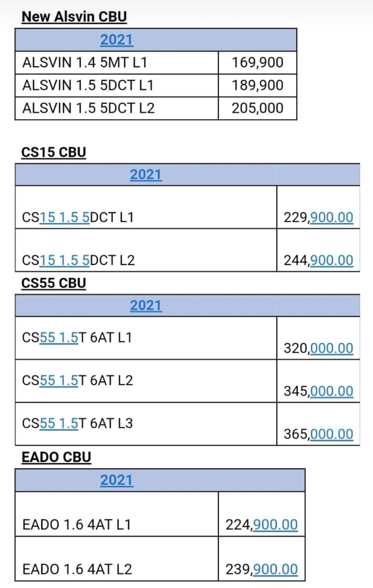373x588 pixels.
Task: Select the 2021 link under CS55 CBU
Action: 146,305
